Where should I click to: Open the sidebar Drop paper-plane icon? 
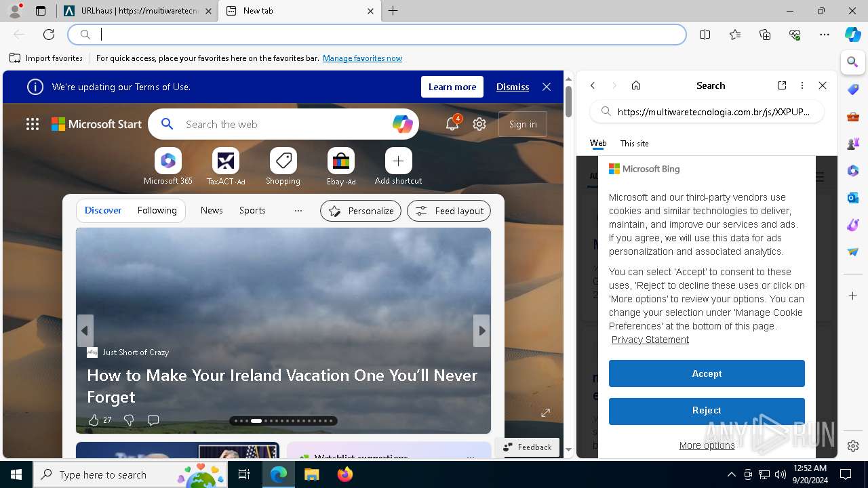(x=853, y=252)
